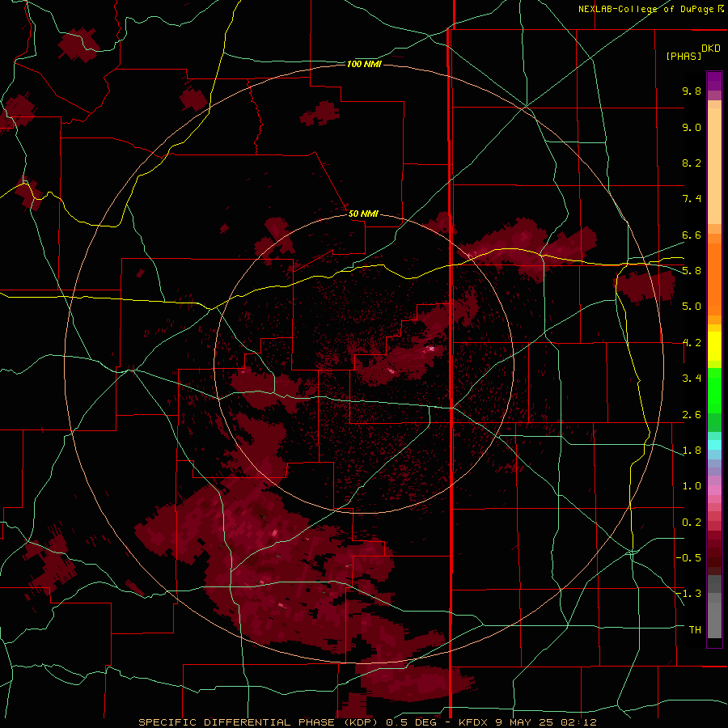Click the 100 NMI range ring label
The image size is (728, 728).
click(364, 64)
